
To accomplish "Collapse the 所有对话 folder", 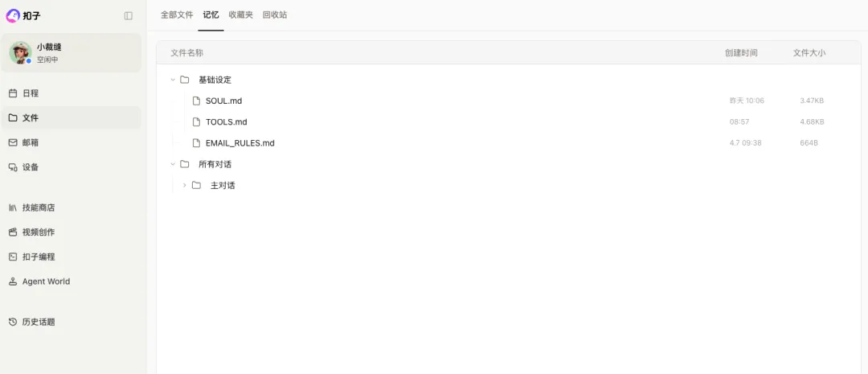I will point(173,164).
